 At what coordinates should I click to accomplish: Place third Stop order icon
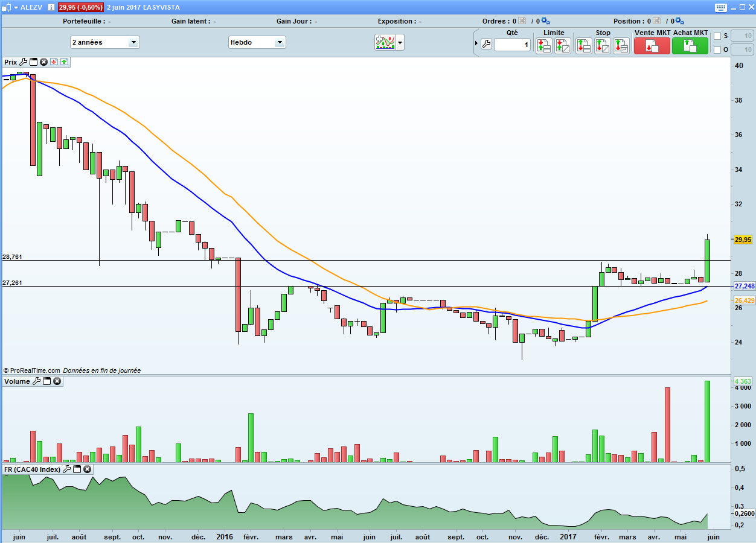621,45
